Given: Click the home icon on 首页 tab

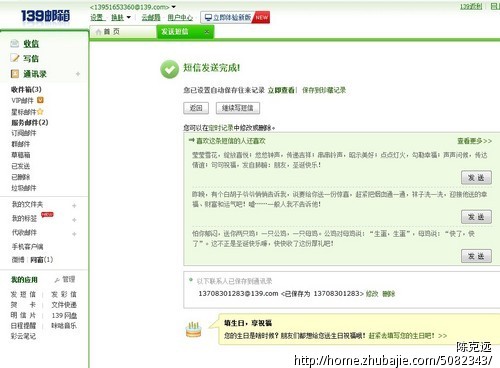Looking at the screenshot, I should [x=98, y=32].
